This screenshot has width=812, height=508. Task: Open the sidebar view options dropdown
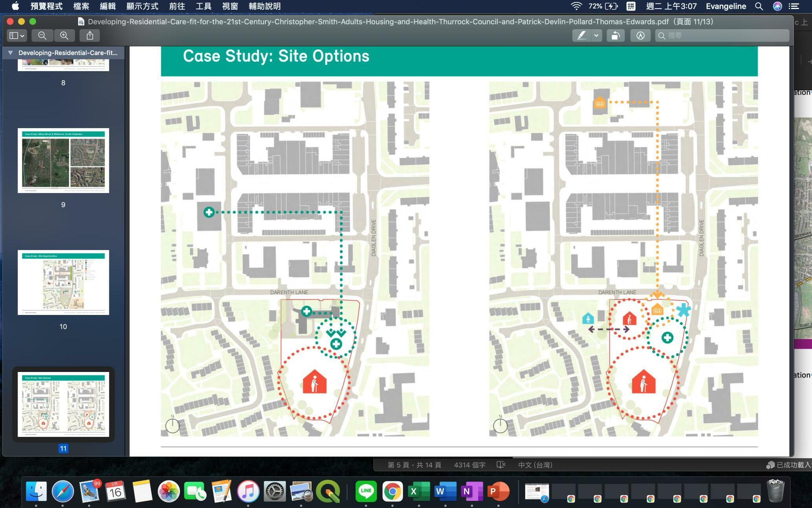[x=16, y=35]
